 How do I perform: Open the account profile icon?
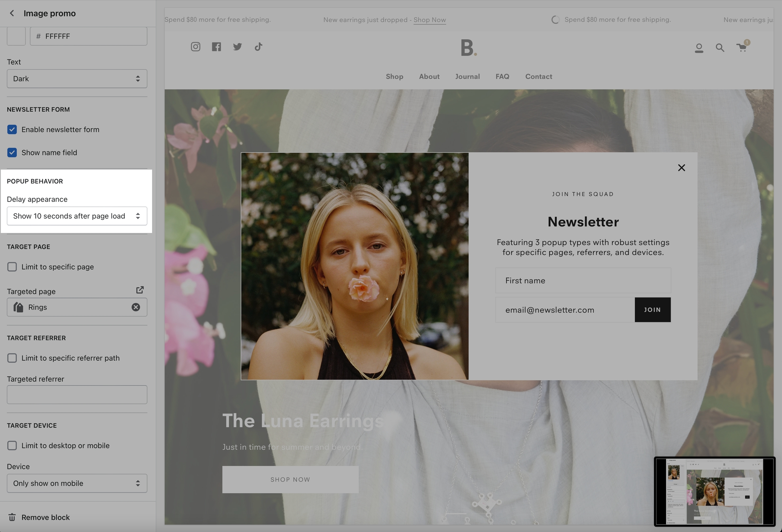699,48
